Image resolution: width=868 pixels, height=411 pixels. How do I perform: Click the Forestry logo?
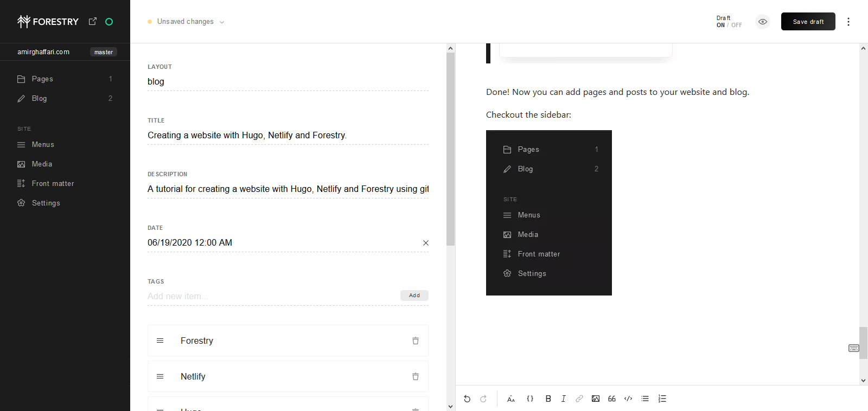48,22
